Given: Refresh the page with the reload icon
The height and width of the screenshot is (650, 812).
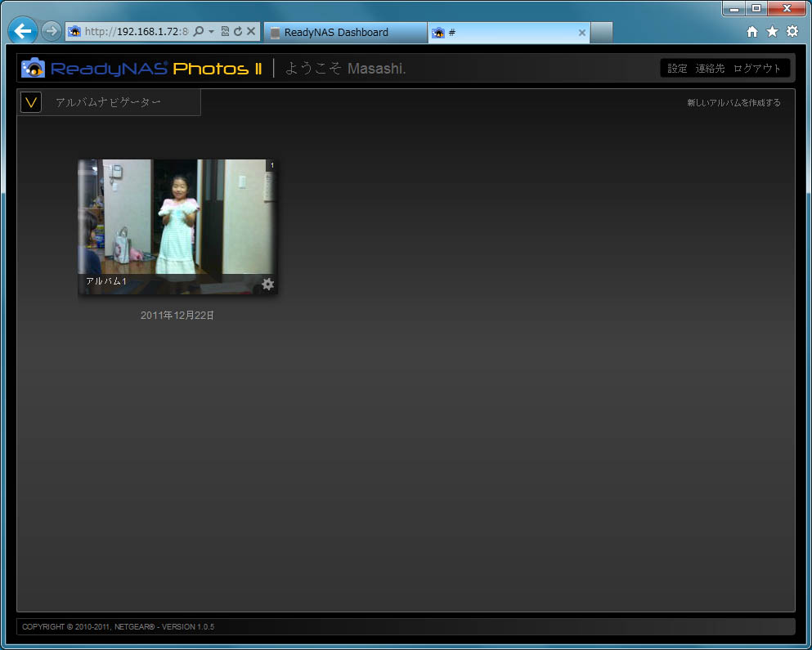Looking at the screenshot, I should click(x=238, y=32).
